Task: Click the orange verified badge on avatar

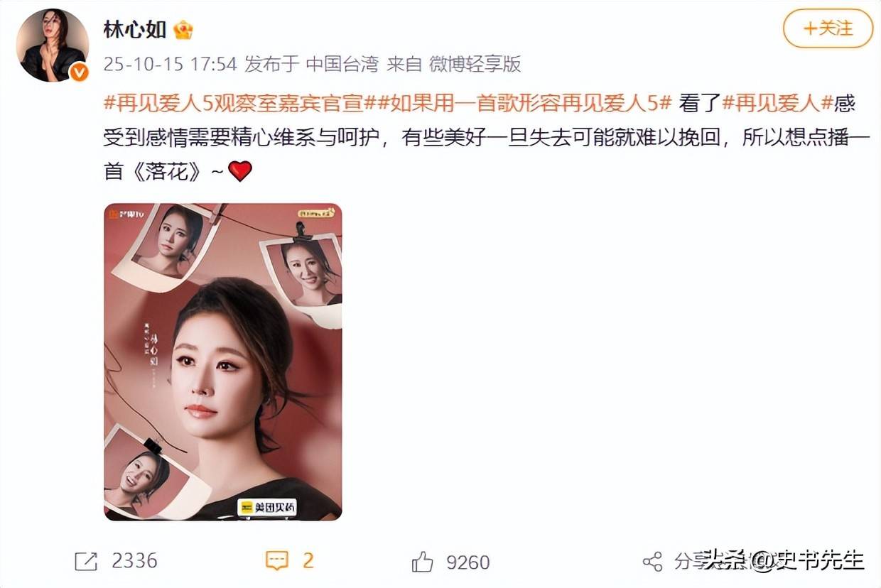Action: click(x=79, y=72)
